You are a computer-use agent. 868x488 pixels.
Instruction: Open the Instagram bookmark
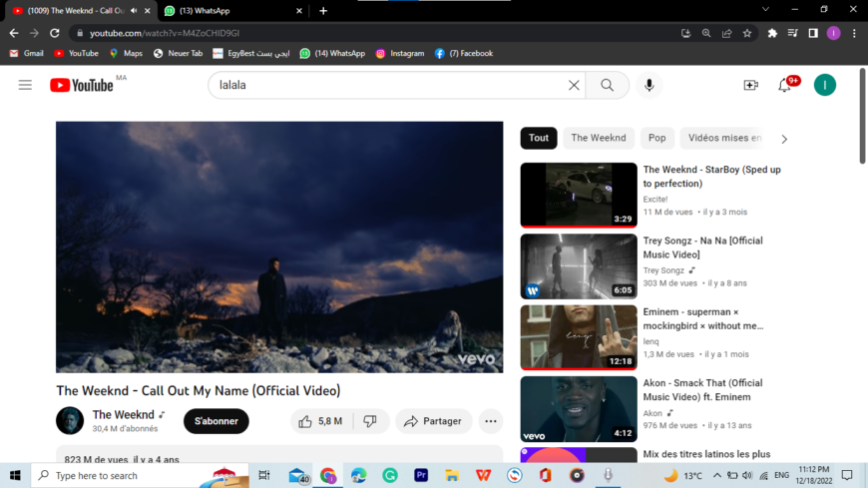400,53
